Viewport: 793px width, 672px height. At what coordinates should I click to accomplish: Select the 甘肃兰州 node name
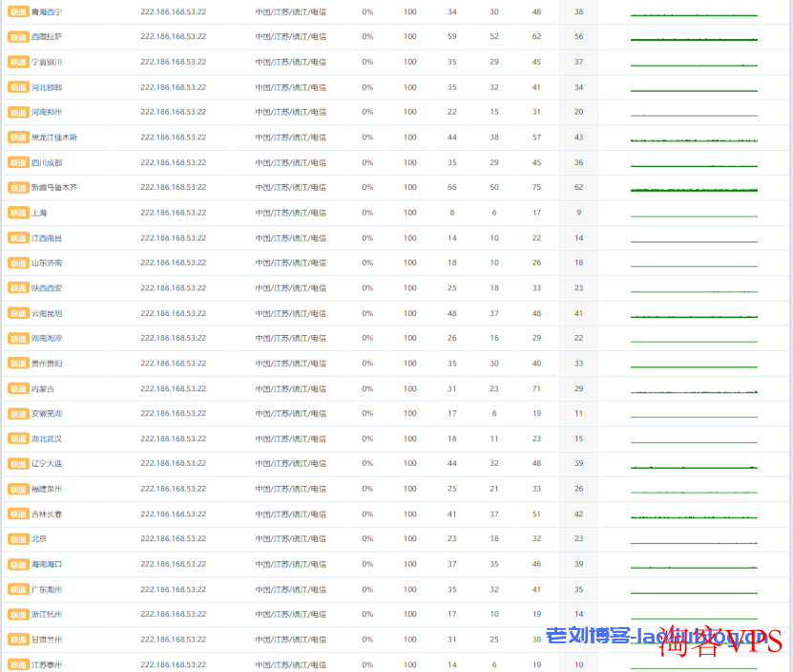tap(47, 640)
